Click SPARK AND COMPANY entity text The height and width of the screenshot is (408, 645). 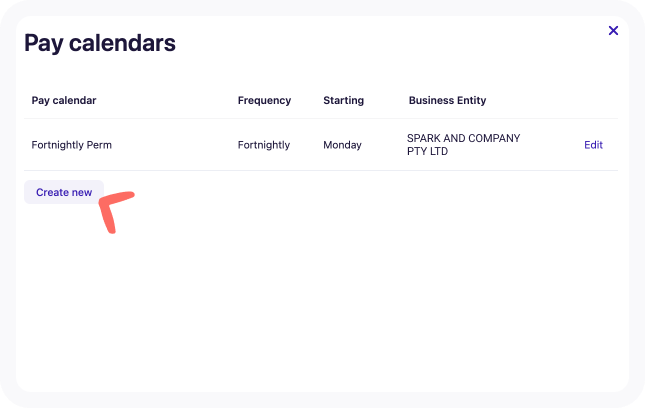click(x=464, y=138)
